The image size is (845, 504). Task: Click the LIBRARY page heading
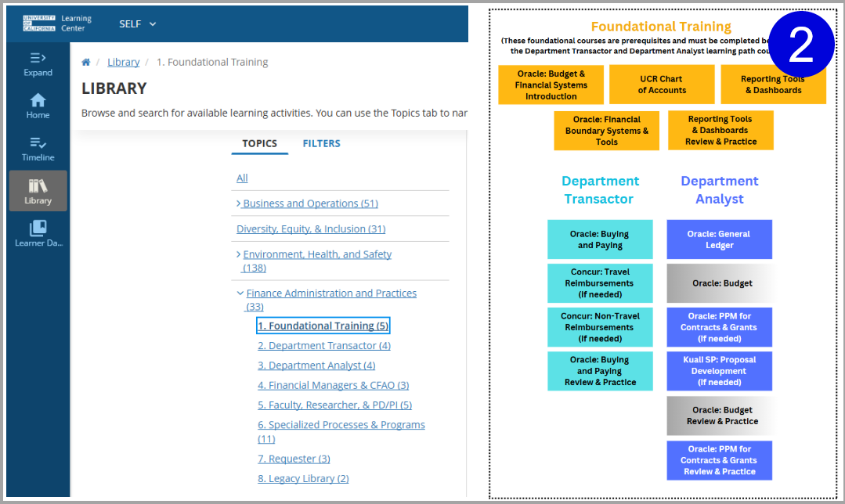114,88
